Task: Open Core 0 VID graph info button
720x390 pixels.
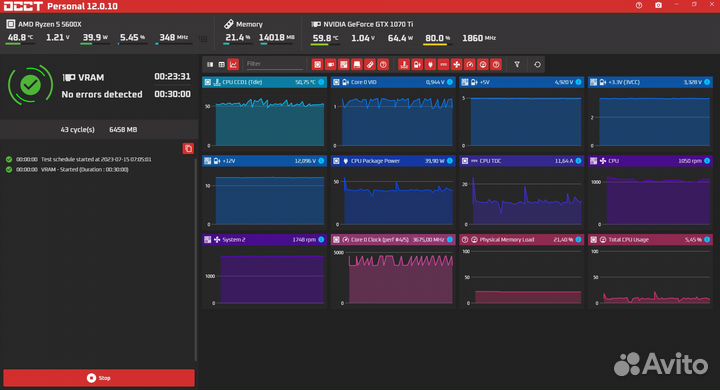Action: click(x=450, y=82)
